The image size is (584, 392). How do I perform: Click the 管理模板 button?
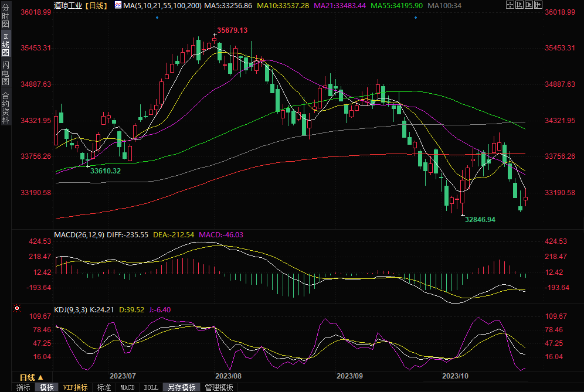[x=219, y=387]
